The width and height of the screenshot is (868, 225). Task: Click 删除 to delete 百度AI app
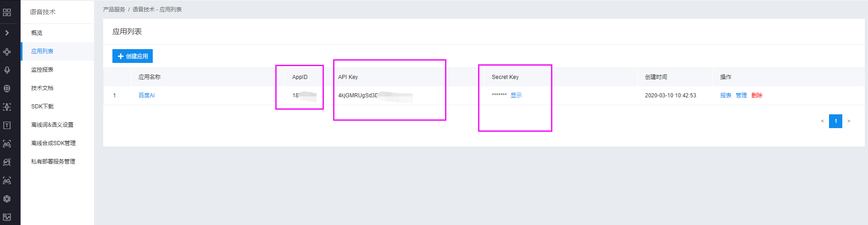[757, 96]
